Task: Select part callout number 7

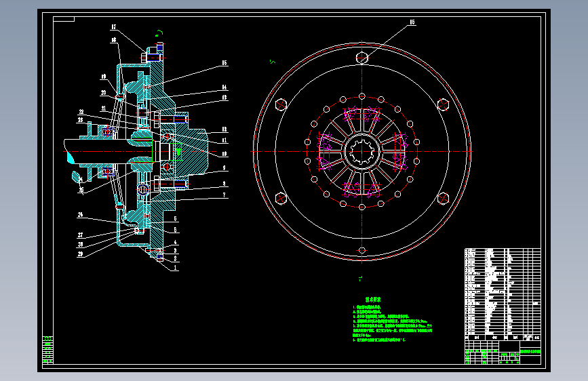Action: [224, 195]
